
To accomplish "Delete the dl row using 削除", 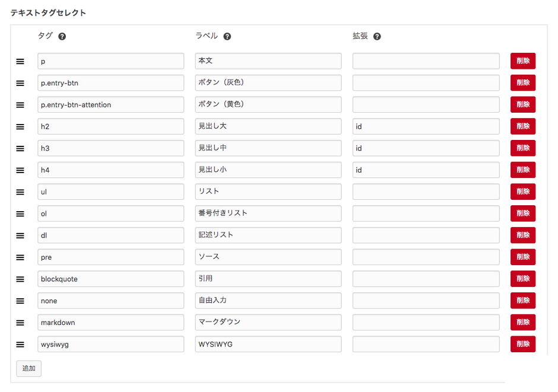I will point(522,235).
